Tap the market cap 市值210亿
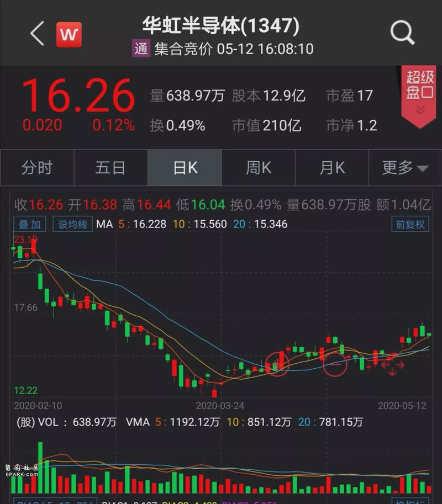Screen dimensions: 442x504 pos(267,125)
